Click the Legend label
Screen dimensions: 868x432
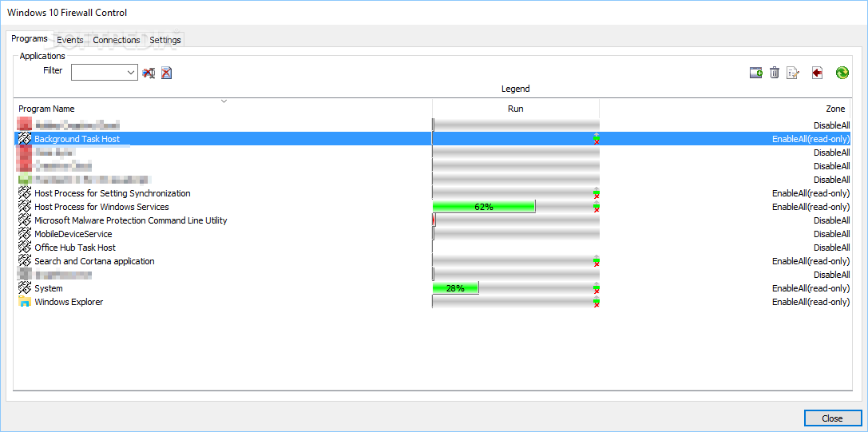(x=515, y=89)
